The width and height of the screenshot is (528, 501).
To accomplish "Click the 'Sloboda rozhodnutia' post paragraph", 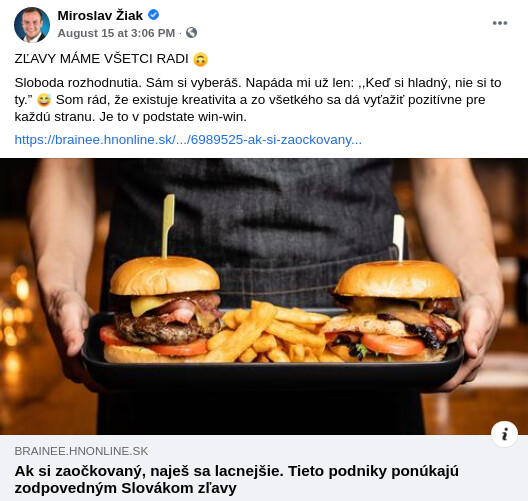I will (x=258, y=100).
